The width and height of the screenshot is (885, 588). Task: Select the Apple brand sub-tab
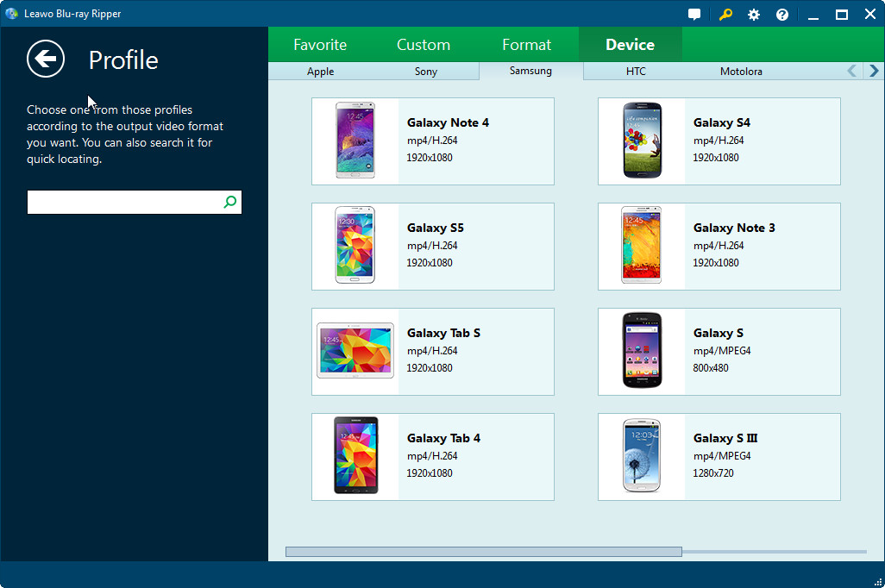pos(320,72)
